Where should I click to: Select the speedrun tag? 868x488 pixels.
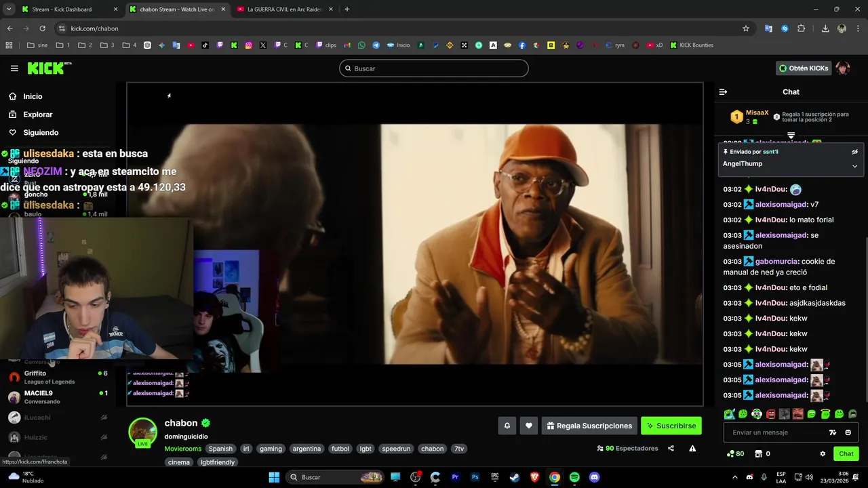(x=396, y=449)
